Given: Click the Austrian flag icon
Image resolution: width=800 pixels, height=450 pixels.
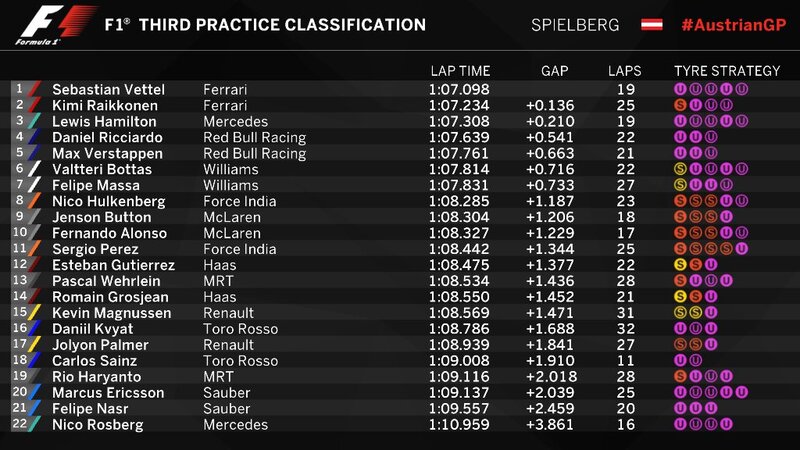Looking at the screenshot, I should [x=652, y=24].
